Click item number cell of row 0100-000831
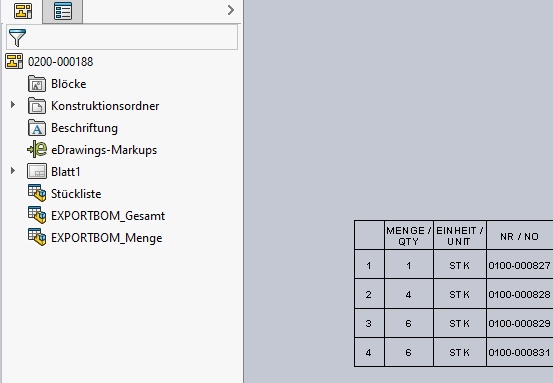The width and height of the screenshot is (553, 383). [369, 352]
